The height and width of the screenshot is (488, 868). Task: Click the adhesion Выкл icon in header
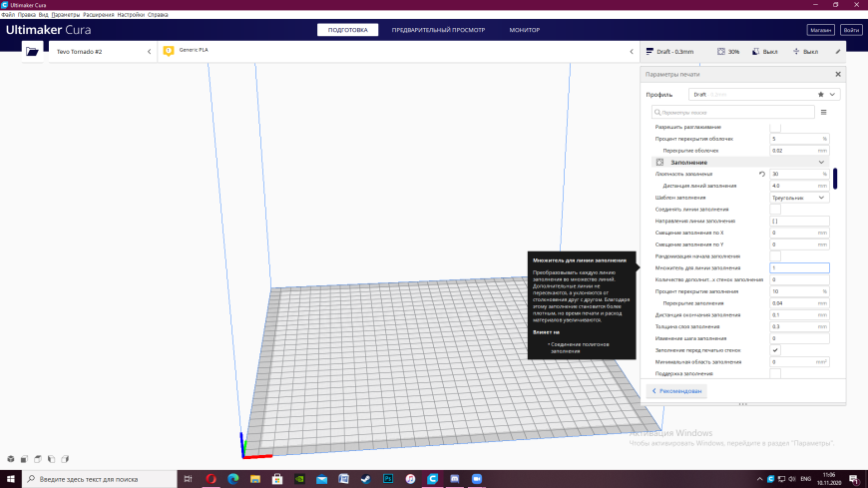click(796, 52)
